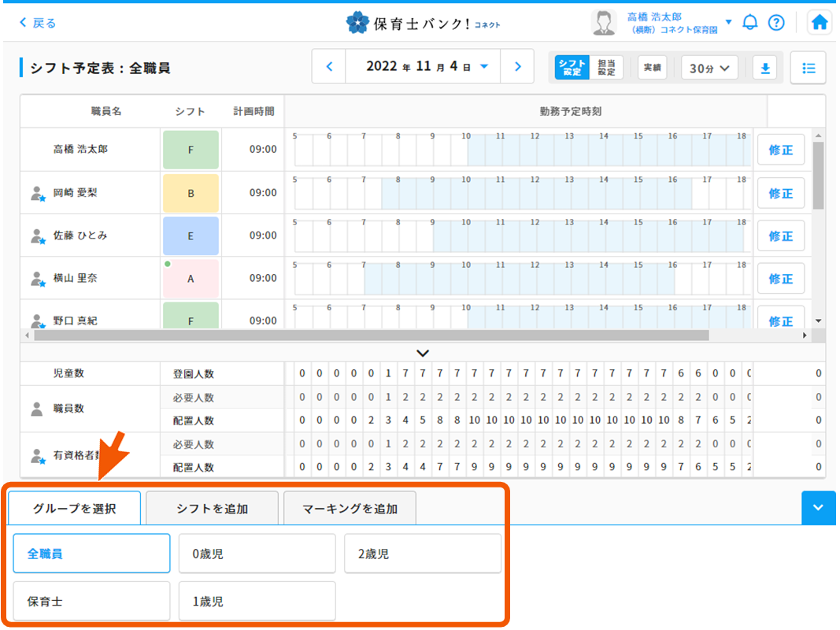Expand the staff table with center chevron
The image size is (840, 630).
pos(423,353)
